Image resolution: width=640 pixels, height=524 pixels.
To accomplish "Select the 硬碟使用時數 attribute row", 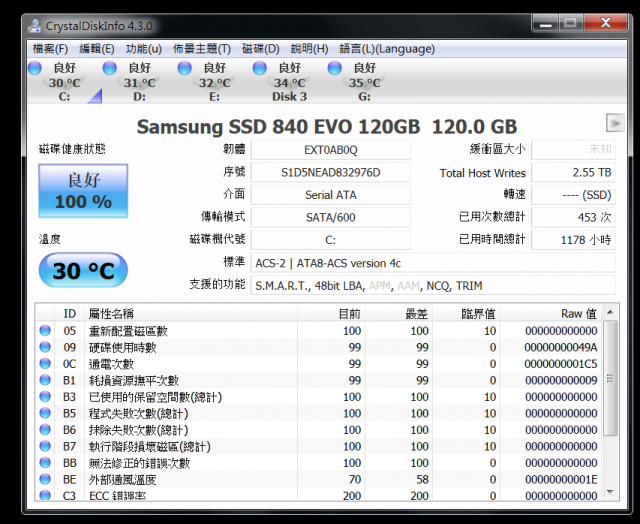I will point(318,347).
